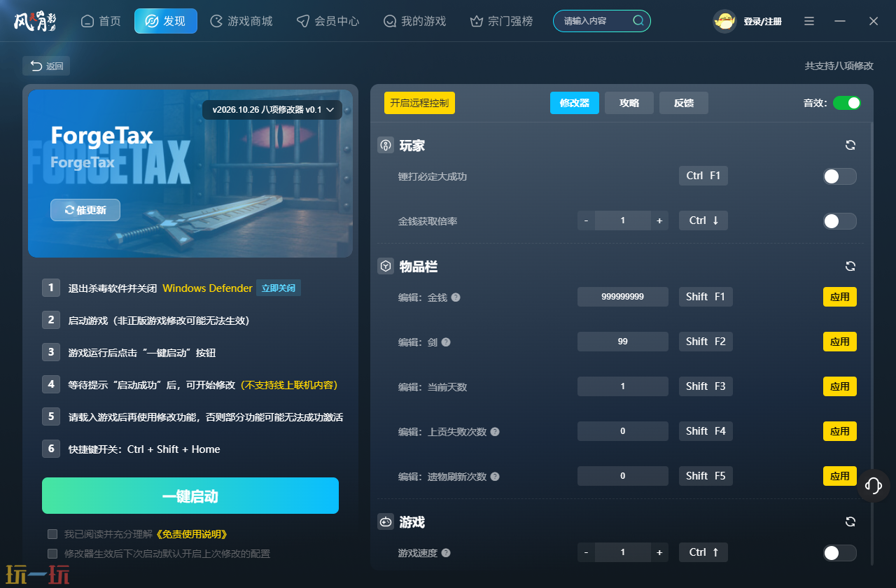Open the 会员中心 nav item
896x588 pixels.
pos(328,21)
